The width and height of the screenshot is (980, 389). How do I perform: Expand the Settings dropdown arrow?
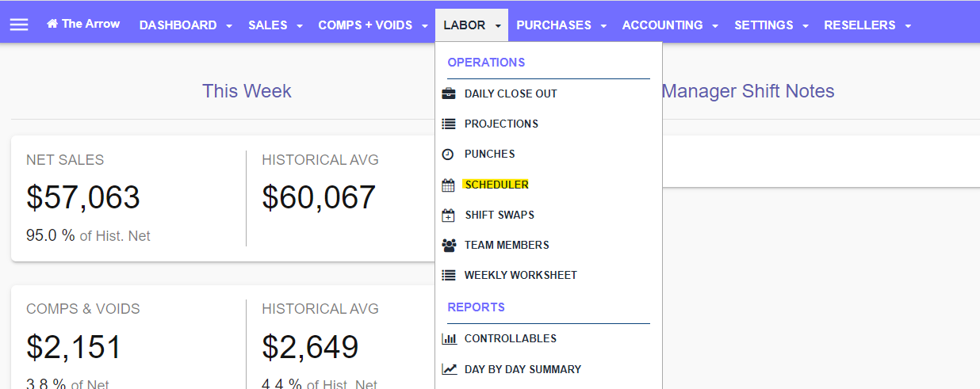(x=806, y=26)
